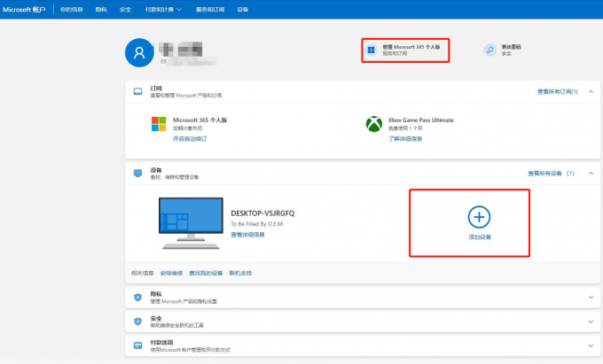Click the 更改密码 text
This screenshot has width=603, height=364.
[x=511, y=47]
